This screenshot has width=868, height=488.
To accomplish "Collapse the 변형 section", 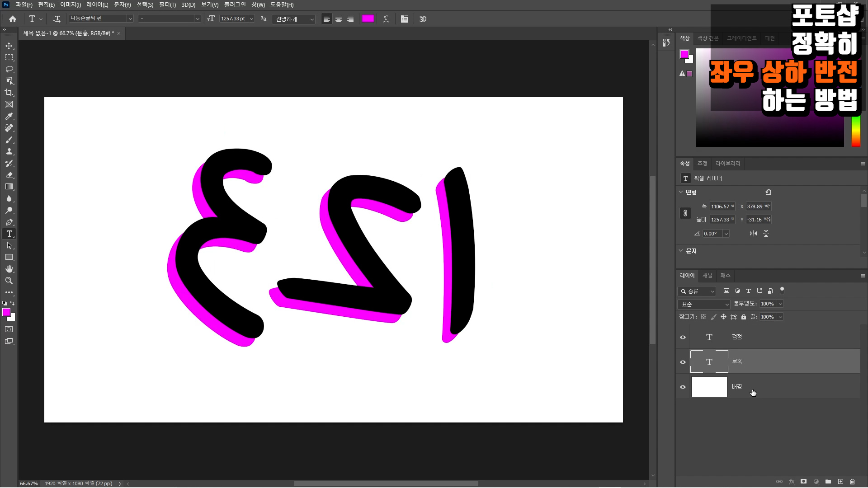I will (x=681, y=192).
